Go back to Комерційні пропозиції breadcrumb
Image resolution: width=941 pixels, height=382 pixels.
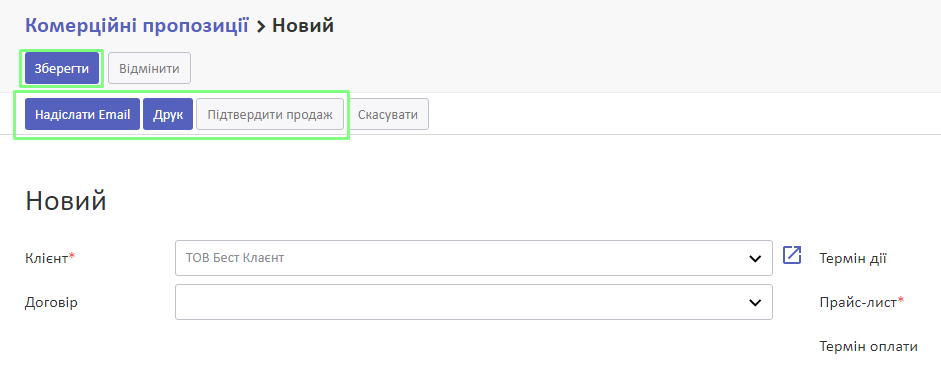click(x=137, y=25)
